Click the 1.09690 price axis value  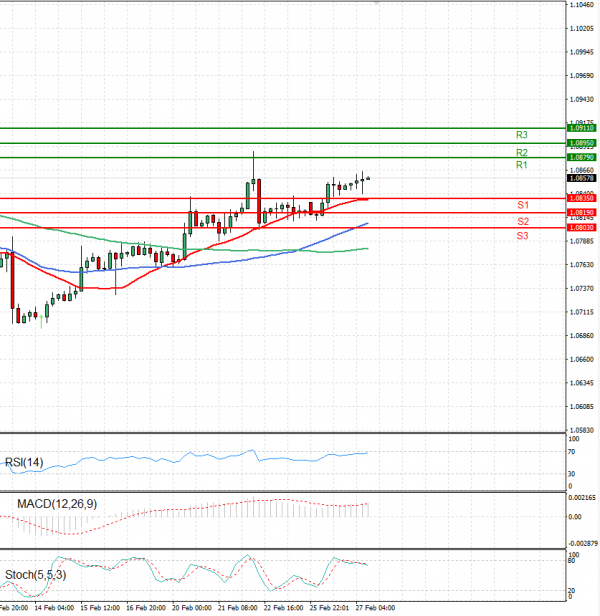[582, 75]
